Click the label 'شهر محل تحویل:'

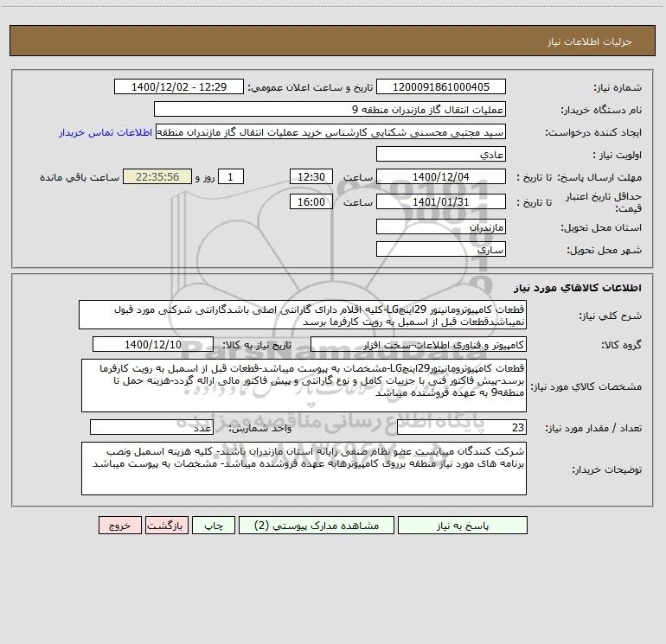pyautogui.click(x=604, y=250)
